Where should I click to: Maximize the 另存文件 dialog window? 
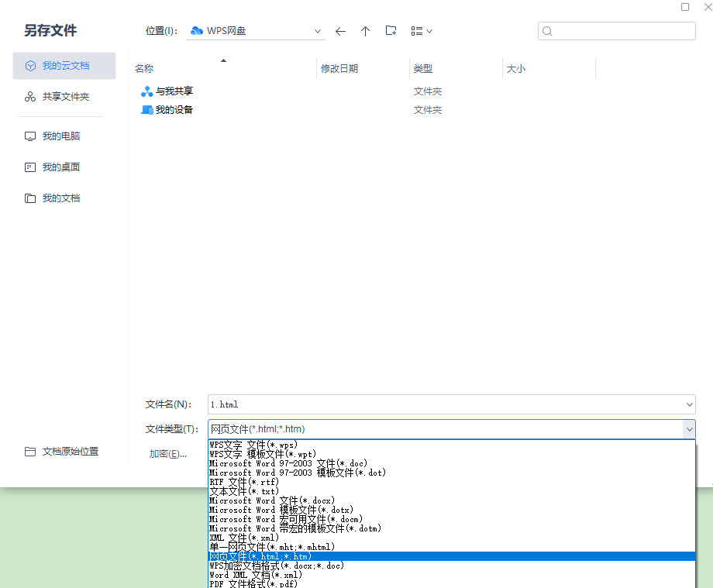click(685, 7)
